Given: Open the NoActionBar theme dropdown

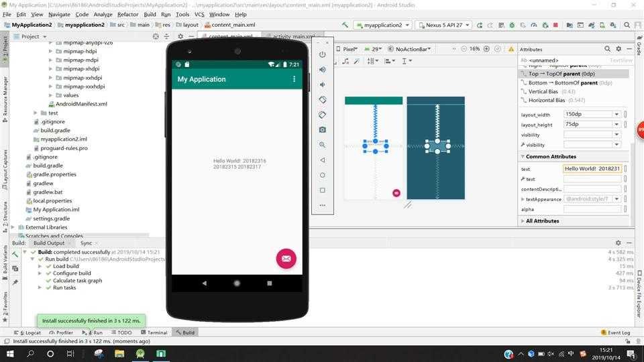Looking at the screenshot, I should (409, 49).
